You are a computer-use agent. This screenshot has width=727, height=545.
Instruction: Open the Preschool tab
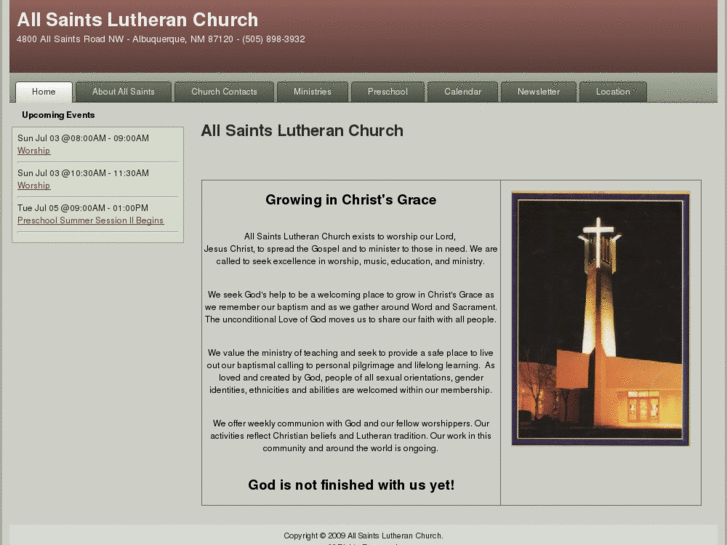click(388, 92)
